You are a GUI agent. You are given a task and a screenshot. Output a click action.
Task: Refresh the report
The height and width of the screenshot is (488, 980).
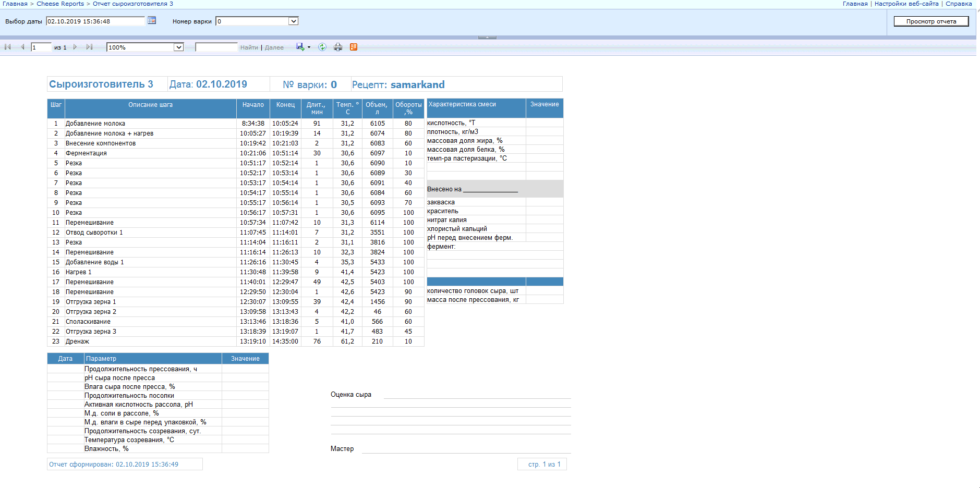pos(322,47)
